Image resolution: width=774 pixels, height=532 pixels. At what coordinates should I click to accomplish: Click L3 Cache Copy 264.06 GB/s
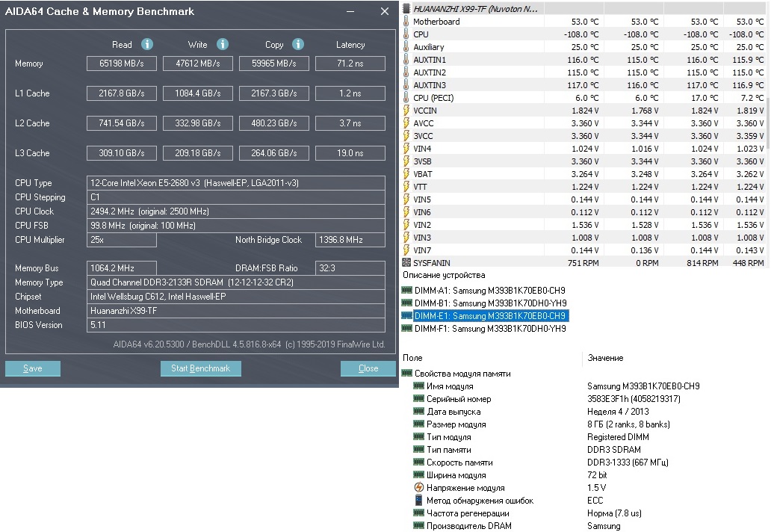tap(274, 153)
